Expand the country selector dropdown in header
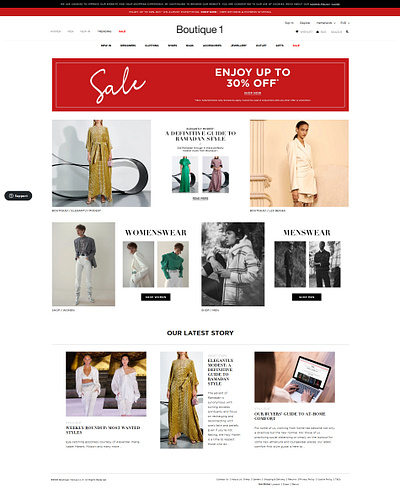 (326, 23)
